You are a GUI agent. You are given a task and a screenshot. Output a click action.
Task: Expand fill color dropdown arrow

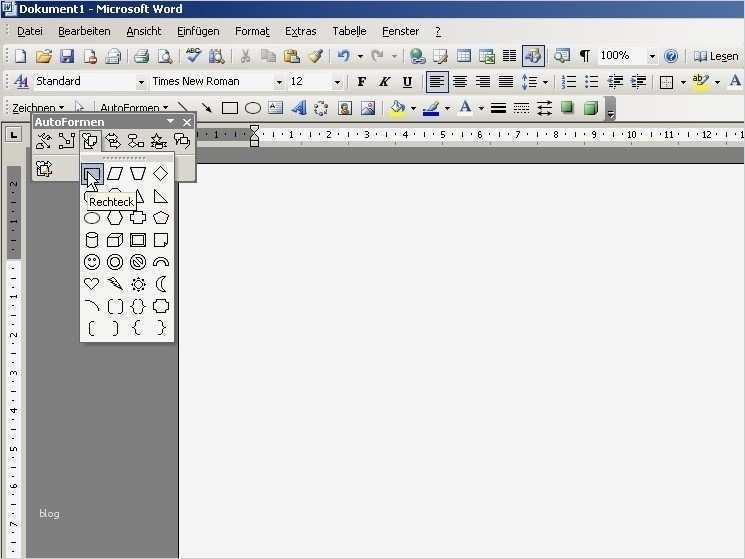coord(413,109)
